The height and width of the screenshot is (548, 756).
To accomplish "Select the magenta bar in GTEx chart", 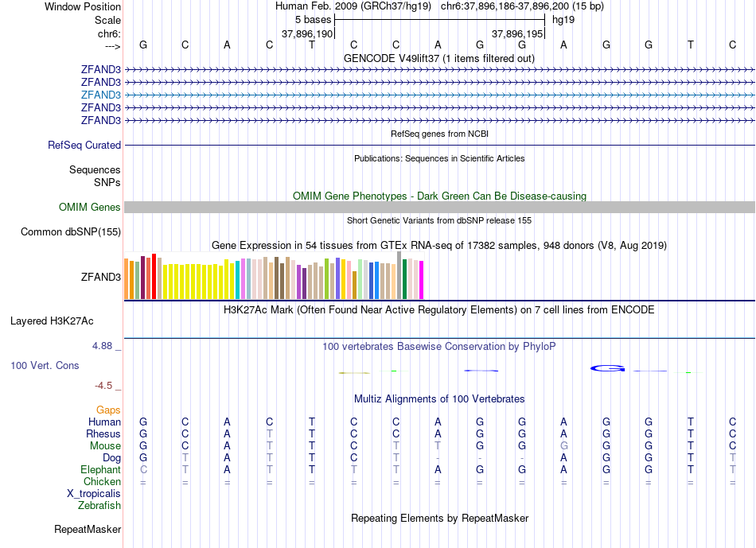I will [422, 280].
